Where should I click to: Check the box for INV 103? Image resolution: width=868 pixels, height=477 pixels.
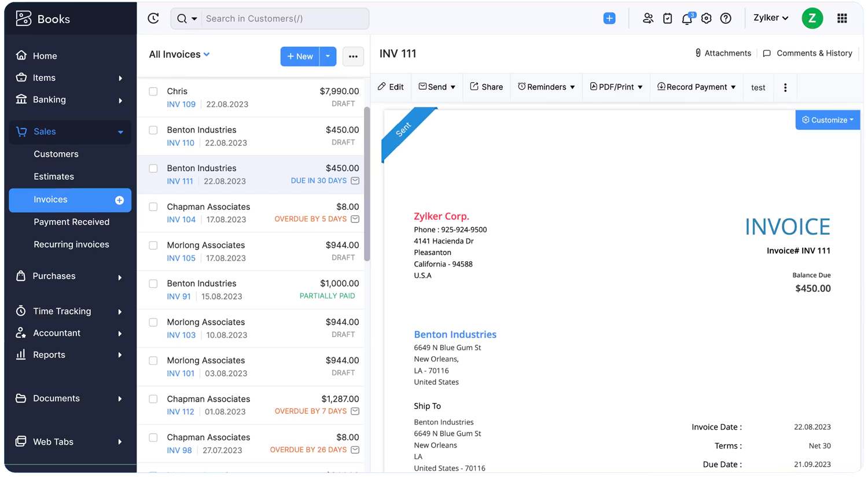(153, 322)
